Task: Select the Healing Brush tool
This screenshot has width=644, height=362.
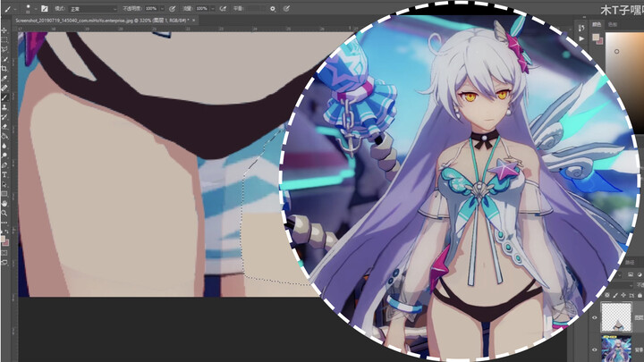Action: pos(4,88)
